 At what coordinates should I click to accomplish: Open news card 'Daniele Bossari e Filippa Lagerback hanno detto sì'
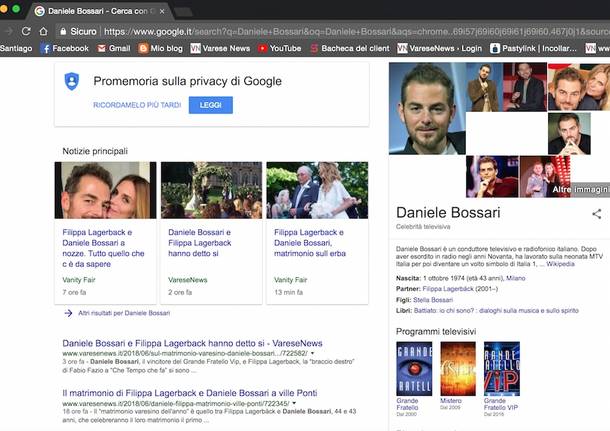click(200, 243)
